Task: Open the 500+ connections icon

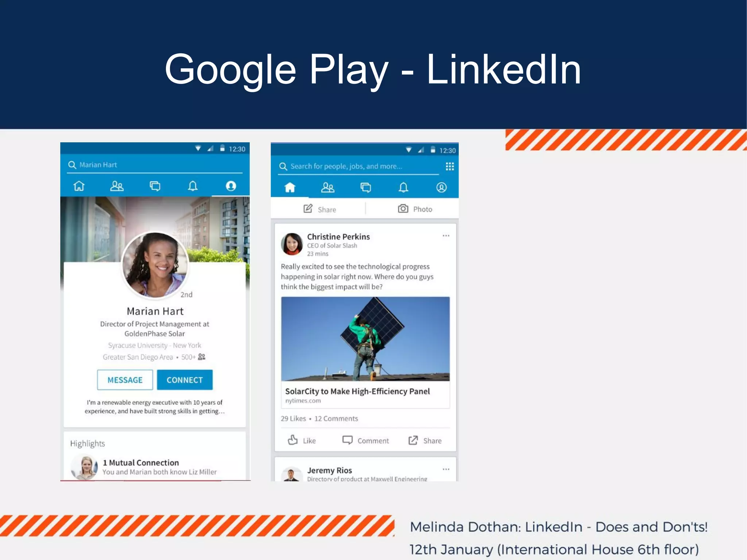Action: point(202,357)
